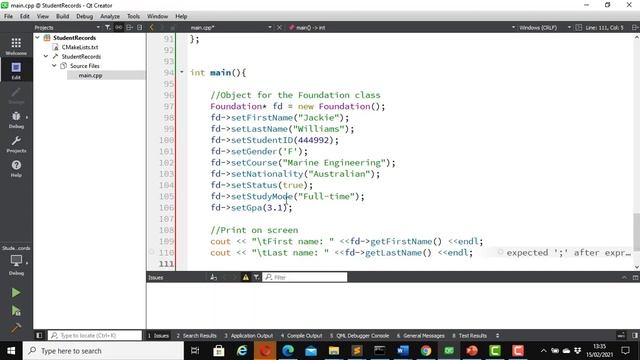Open the Window menu
This screenshot has height=360, width=640.
[x=158, y=16]
